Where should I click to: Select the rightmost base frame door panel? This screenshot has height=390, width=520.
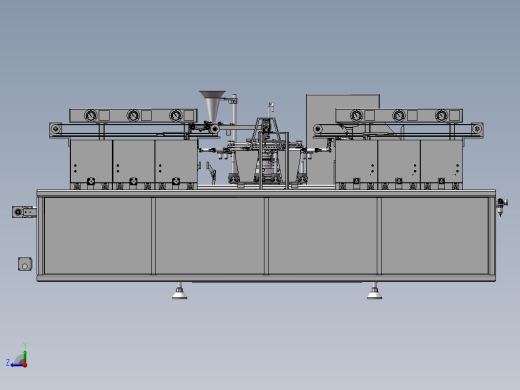click(x=435, y=236)
